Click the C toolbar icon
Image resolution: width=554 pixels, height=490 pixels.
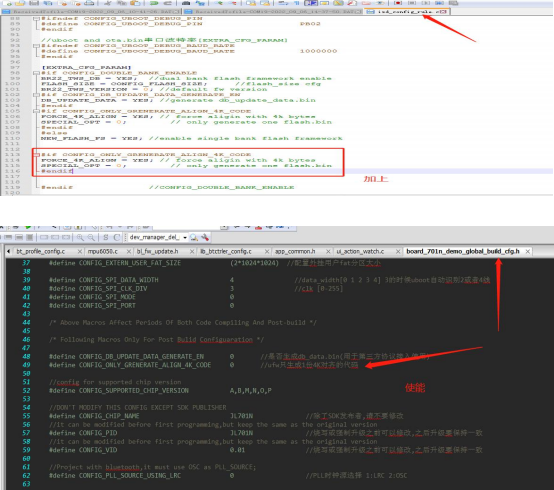pyautogui.click(x=117, y=237)
